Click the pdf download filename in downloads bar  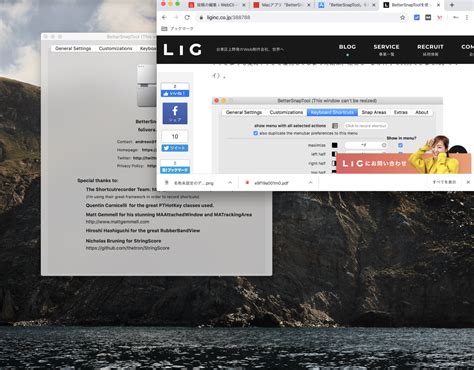pos(271,183)
